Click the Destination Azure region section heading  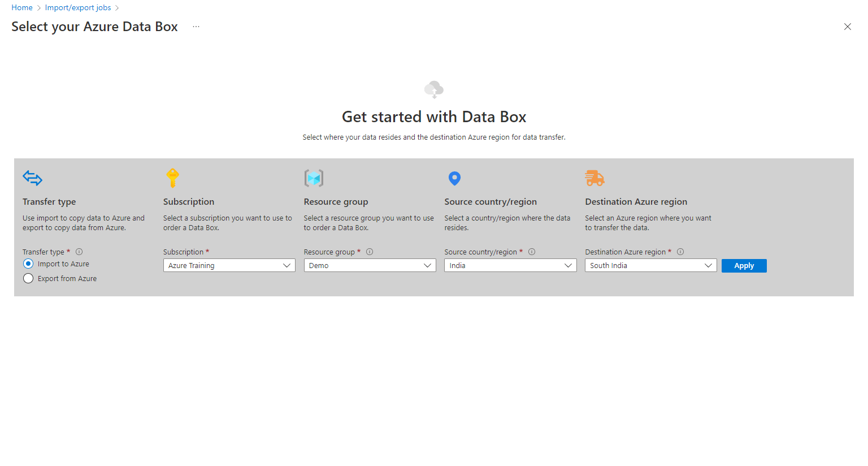(636, 202)
